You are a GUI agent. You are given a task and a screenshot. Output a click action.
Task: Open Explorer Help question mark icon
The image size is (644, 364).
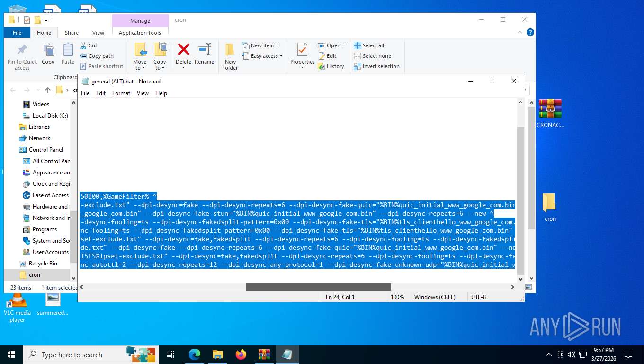pyautogui.click(x=530, y=32)
